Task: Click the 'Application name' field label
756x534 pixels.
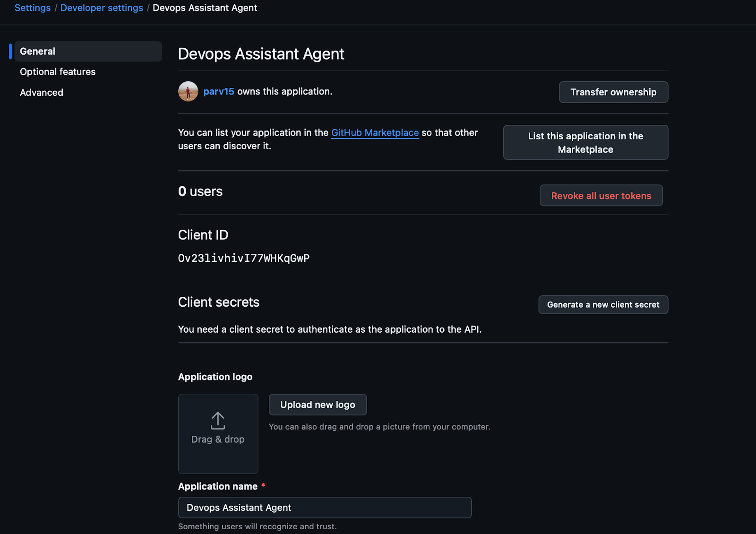Action: [x=218, y=486]
